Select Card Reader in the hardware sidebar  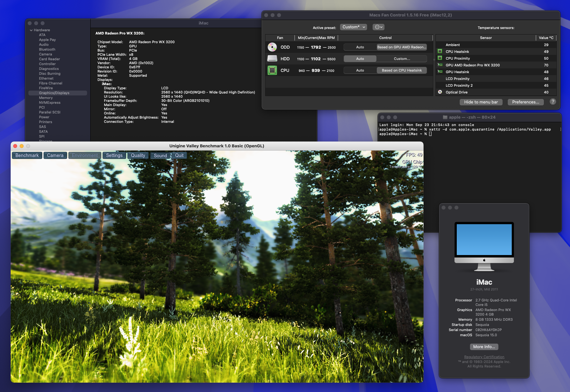tap(49, 59)
